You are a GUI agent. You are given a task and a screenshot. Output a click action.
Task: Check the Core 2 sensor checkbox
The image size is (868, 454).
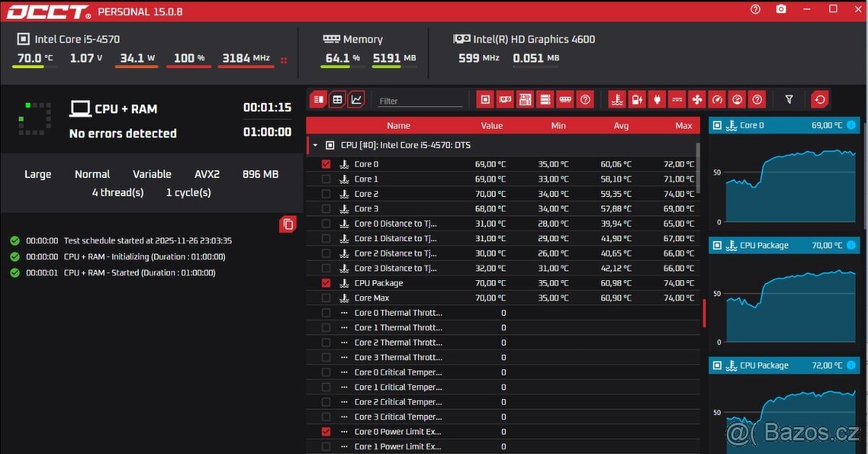coord(325,194)
